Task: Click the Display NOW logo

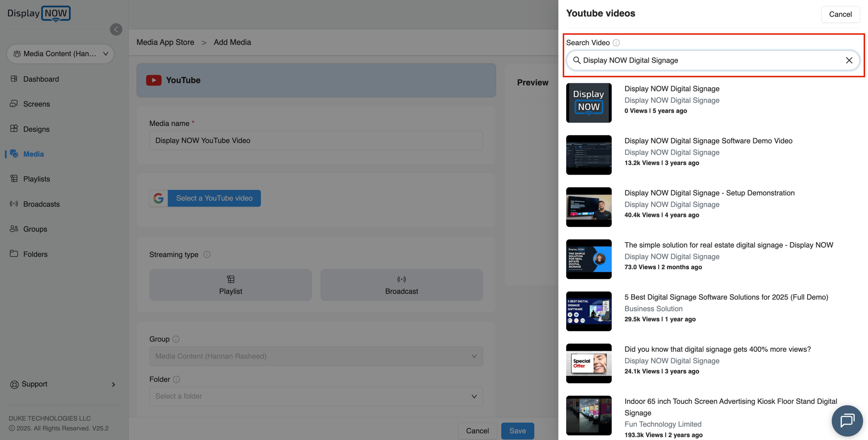Action: 39,13
